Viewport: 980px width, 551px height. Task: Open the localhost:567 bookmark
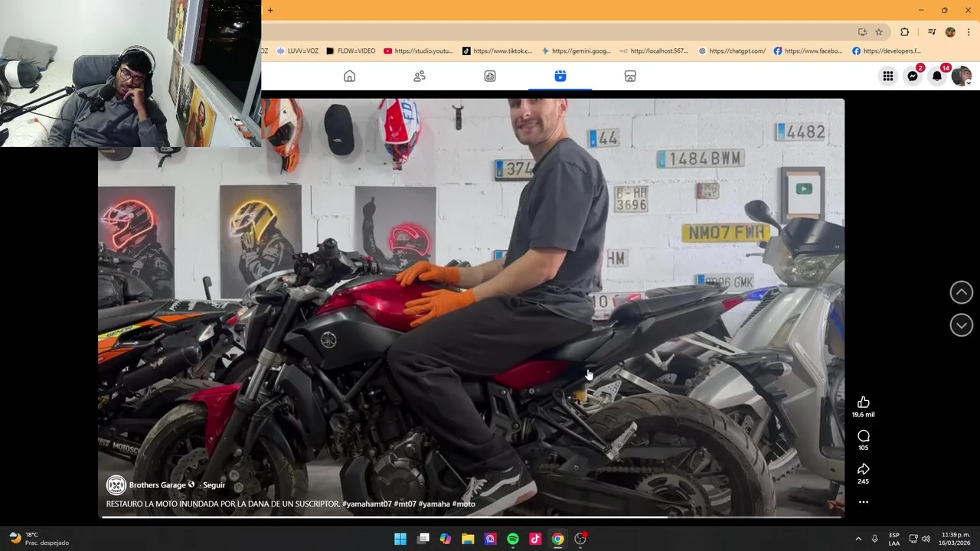[655, 51]
